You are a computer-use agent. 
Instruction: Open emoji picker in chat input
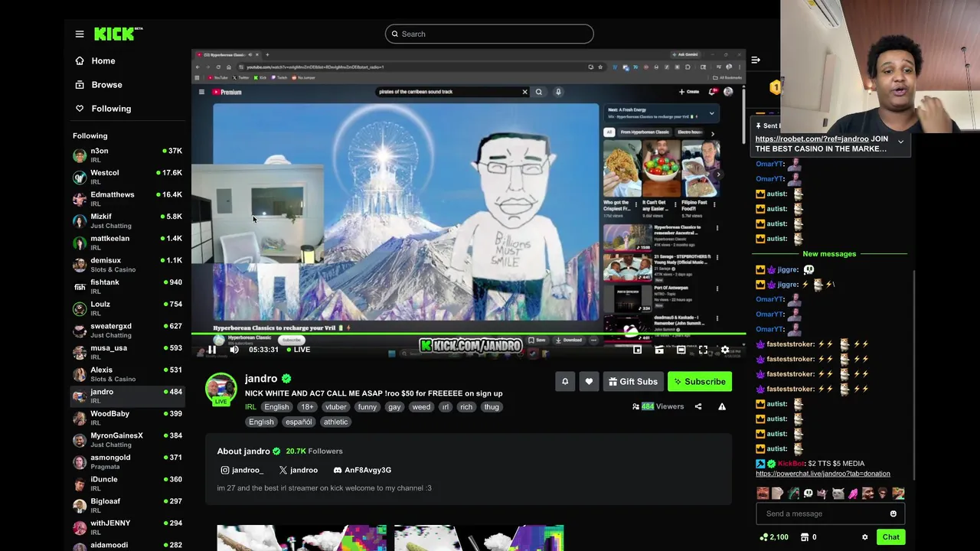(x=893, y=514)
